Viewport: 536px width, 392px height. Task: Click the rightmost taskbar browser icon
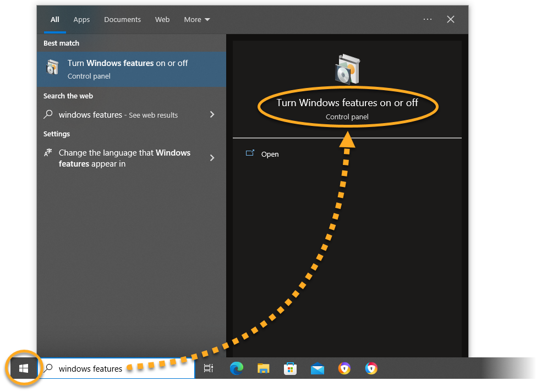pyautogui.click(x=371, y=368)
